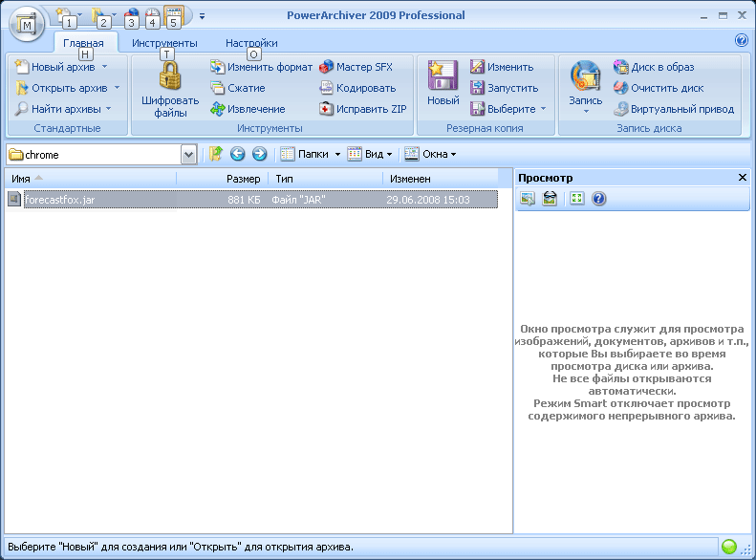
Task: Click the 29.06.2008 15:03 date cell
Action: [x=427, y=200]
